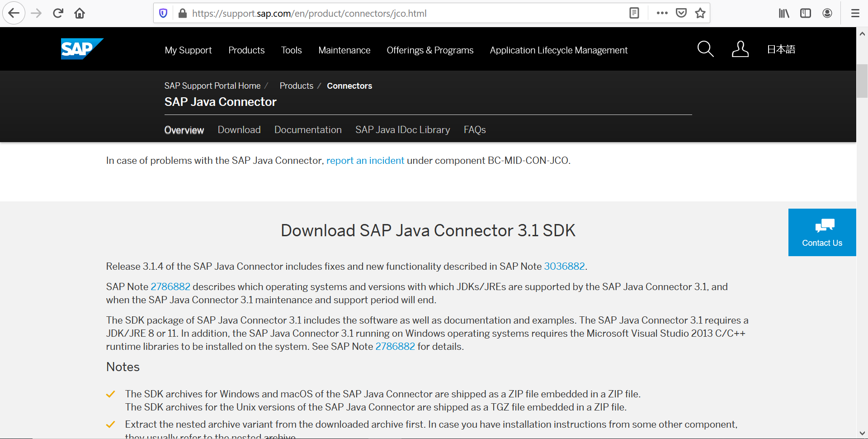Click the browser forward arrow
This screenshot has height=439, width=868.
[36, 13]
